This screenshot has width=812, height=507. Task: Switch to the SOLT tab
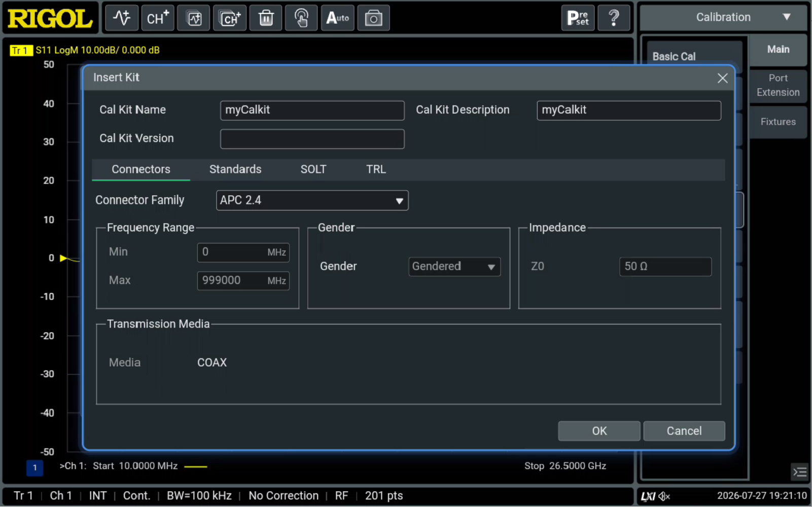pos(313,169)
